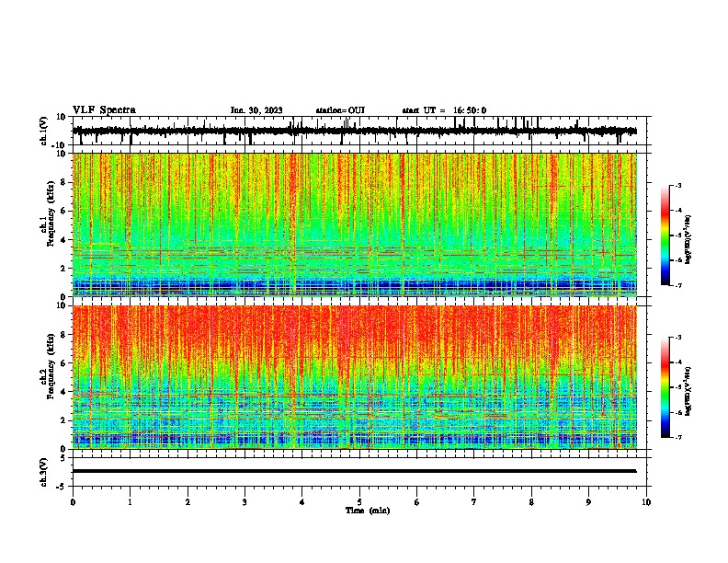Click time axis tick label '6'

(x=417, y=502)
